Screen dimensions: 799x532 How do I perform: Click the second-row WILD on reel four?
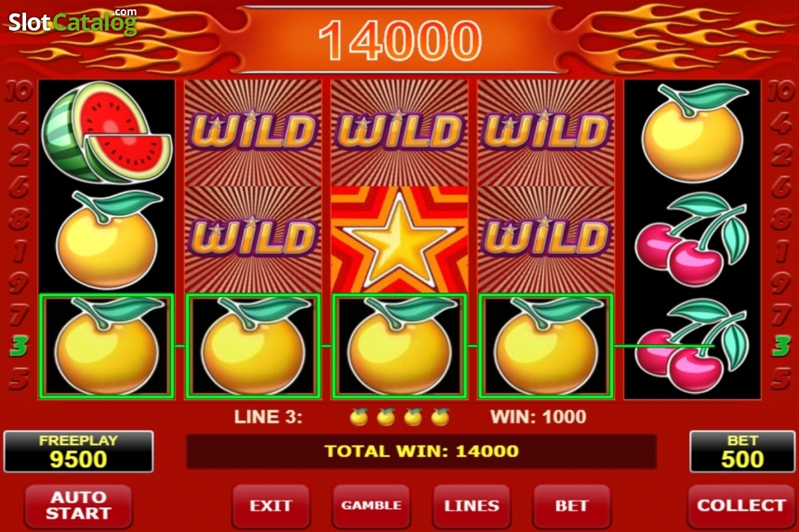[545, 238]
